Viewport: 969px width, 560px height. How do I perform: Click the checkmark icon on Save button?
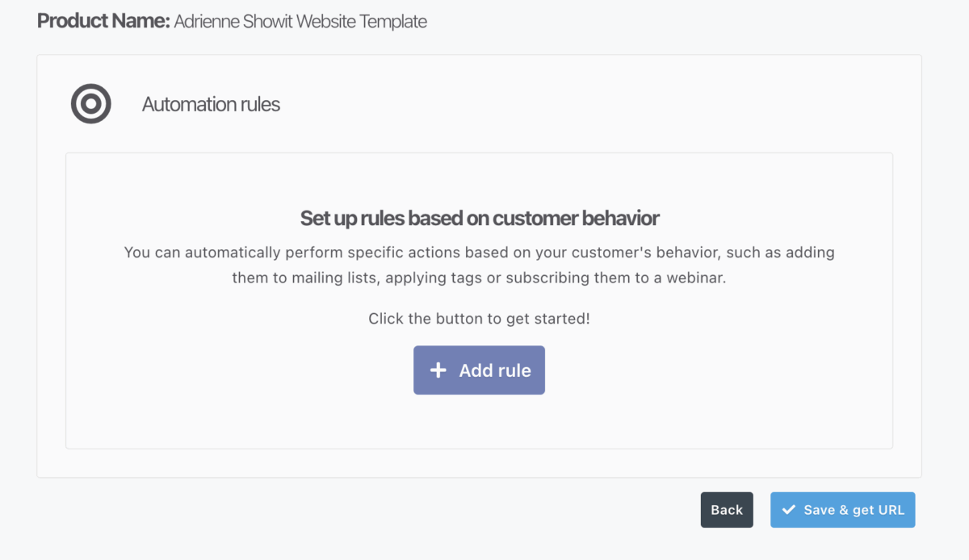coord(789,510)
